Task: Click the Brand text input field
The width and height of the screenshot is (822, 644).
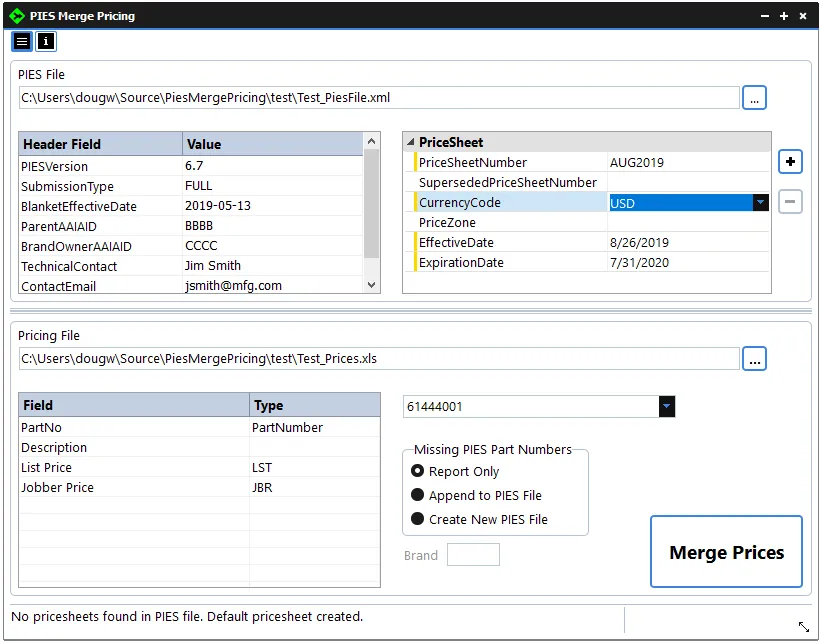Action: tap(473, 555)
